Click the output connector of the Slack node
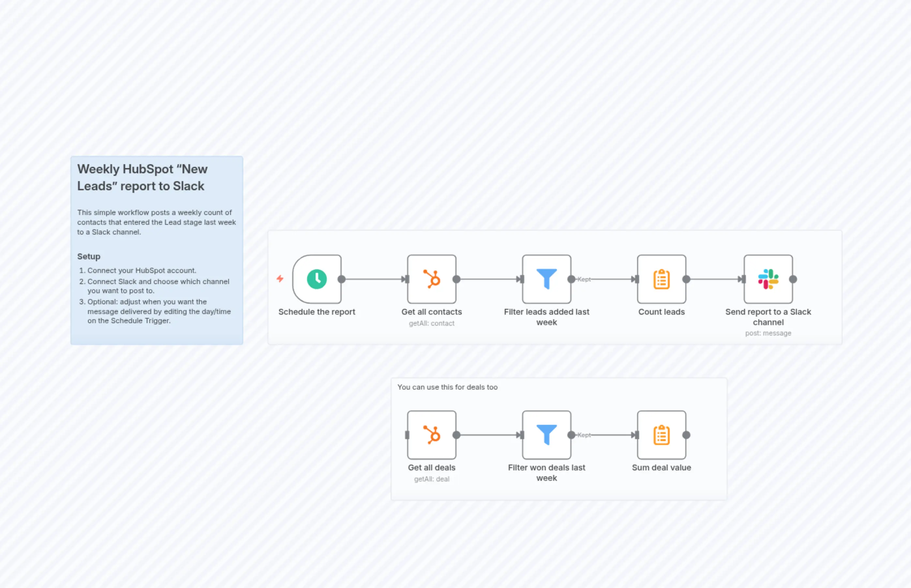Image resolution: width=911 pixels, height=588 pixels. pos(794,279)
